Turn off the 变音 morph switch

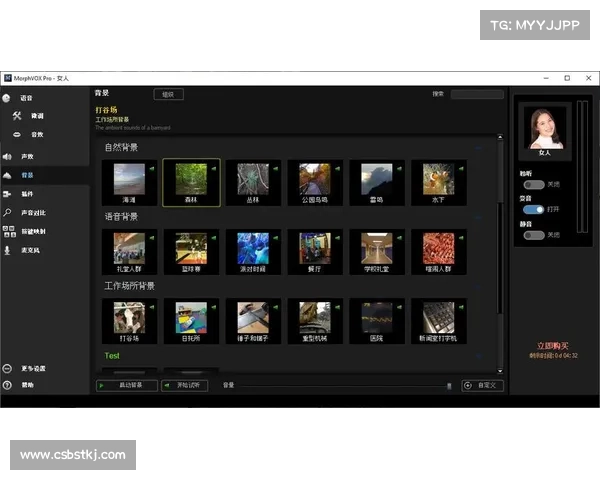coord(534,209)
